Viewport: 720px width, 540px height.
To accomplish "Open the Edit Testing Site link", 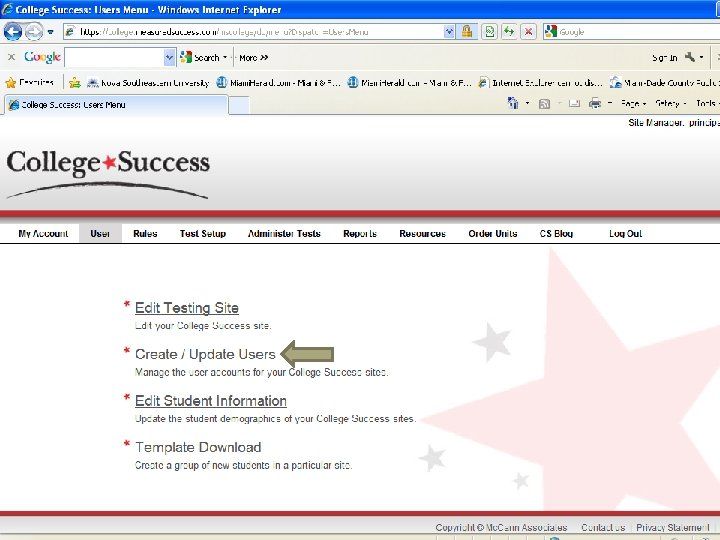I will click(x=187, y=308).
